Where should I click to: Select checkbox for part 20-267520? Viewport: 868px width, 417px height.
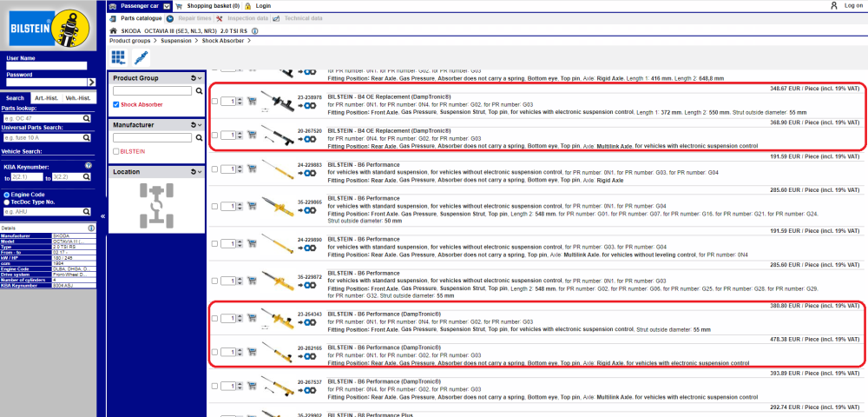click(x=214, y=136)
